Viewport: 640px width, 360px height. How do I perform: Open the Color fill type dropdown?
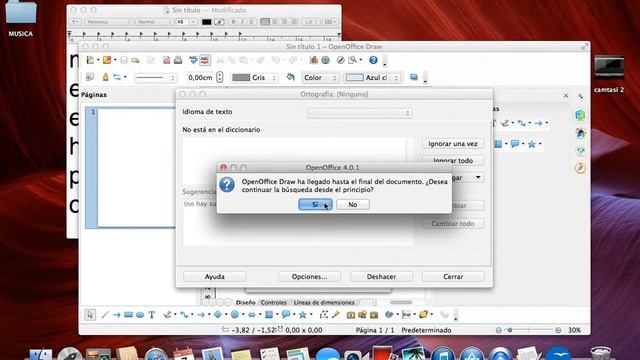(x=320, y=77)
